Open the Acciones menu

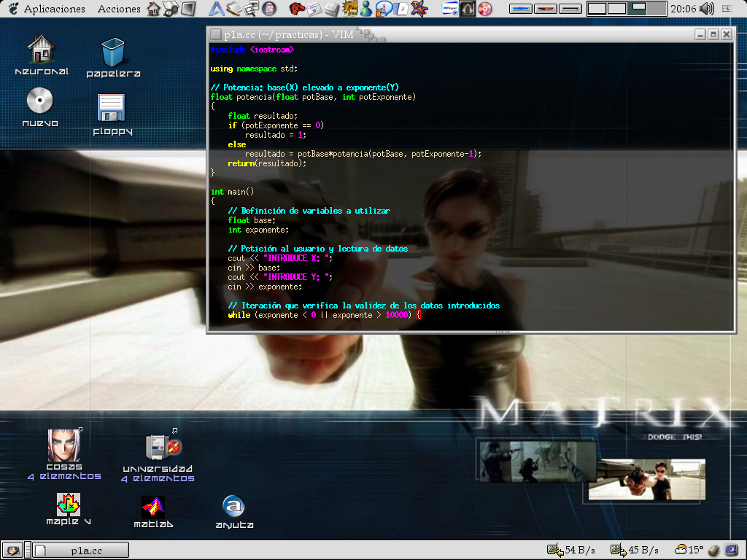pos(119,9)
